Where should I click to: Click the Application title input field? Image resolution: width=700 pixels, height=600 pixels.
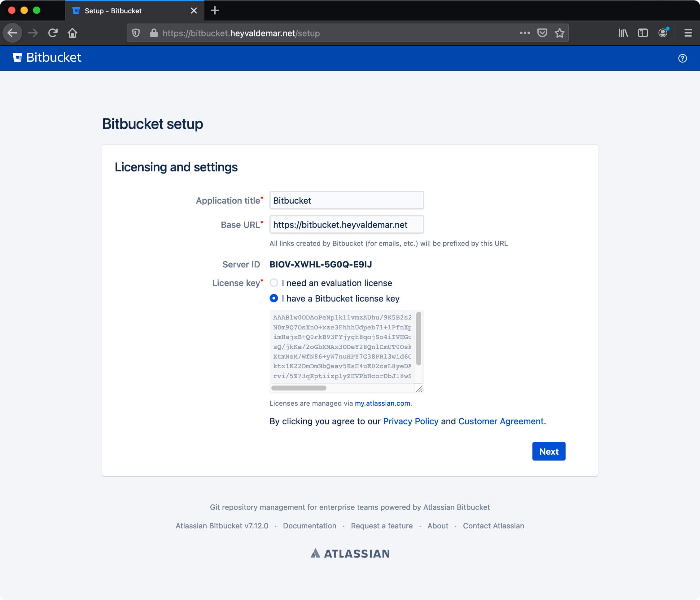(346, 200)
